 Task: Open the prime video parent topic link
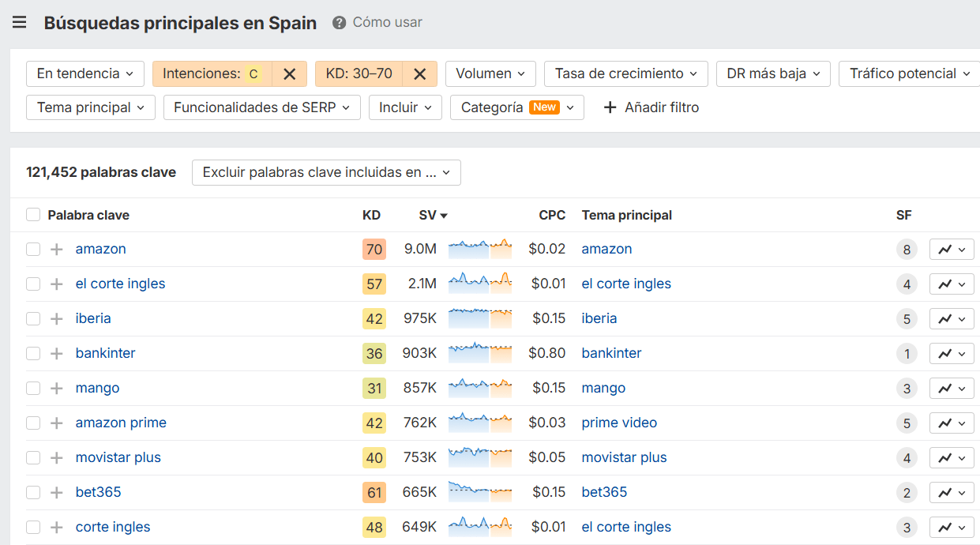coord(619,423)
